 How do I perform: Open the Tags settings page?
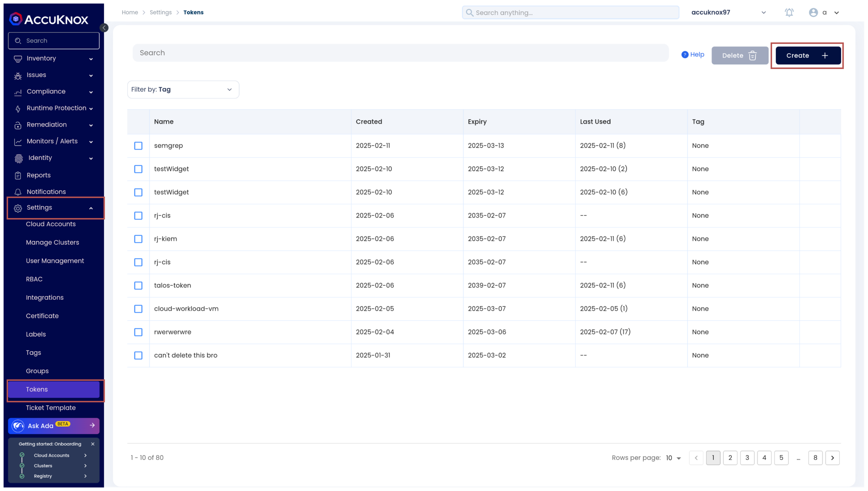click(x=34, y=352)
